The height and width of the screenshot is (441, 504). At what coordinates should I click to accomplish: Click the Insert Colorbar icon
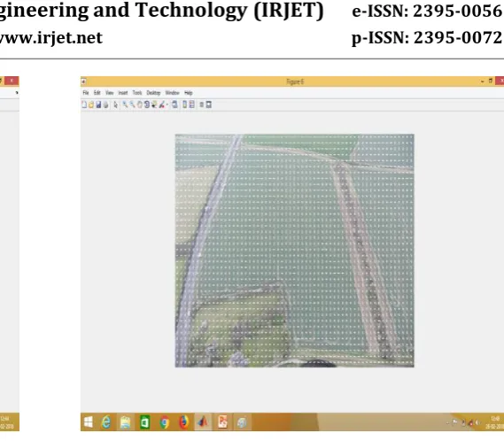point(185,104)
